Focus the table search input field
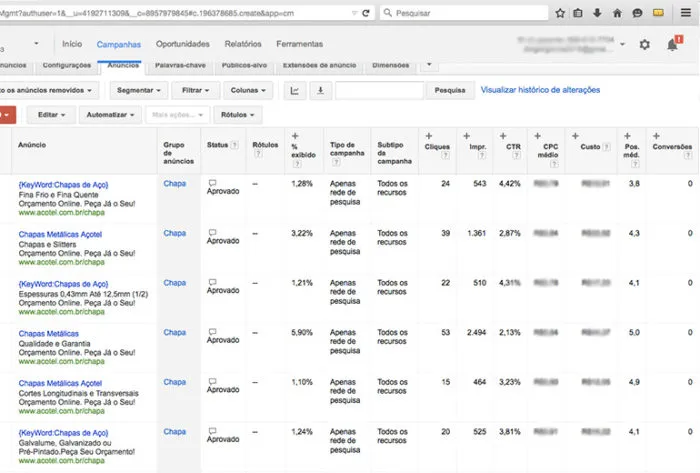Viewport: 700px width, 473px height. click(x=379, y=91)
